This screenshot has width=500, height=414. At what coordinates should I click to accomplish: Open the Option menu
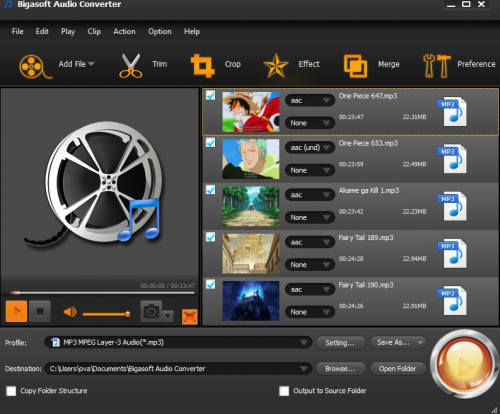[x=160, y=32]
